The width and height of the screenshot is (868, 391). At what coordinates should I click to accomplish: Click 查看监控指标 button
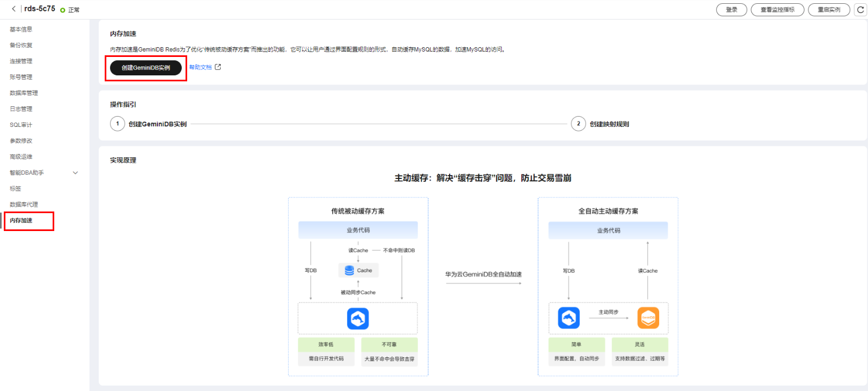(x=777, y=10)
